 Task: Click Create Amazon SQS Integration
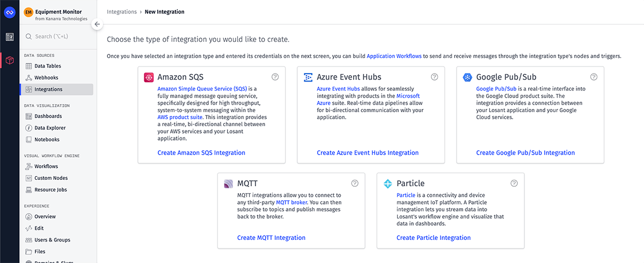pyautogui.click(x=201, y=153)
